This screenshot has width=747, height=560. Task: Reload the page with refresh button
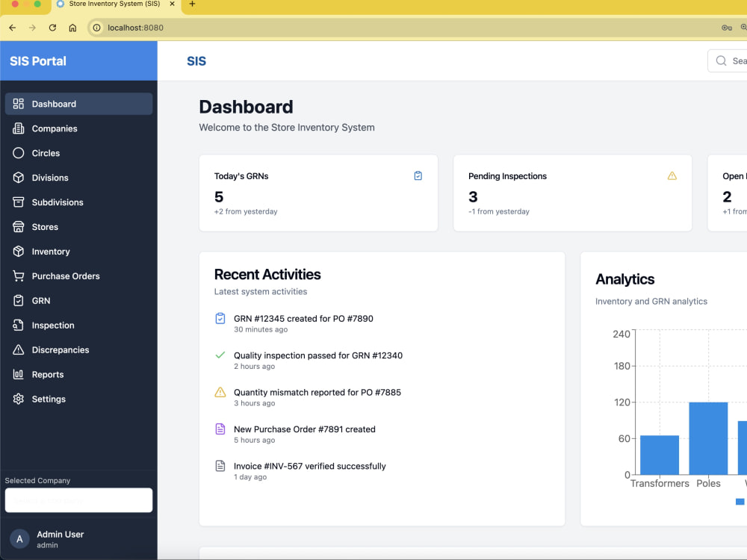[x=52, y=28]
